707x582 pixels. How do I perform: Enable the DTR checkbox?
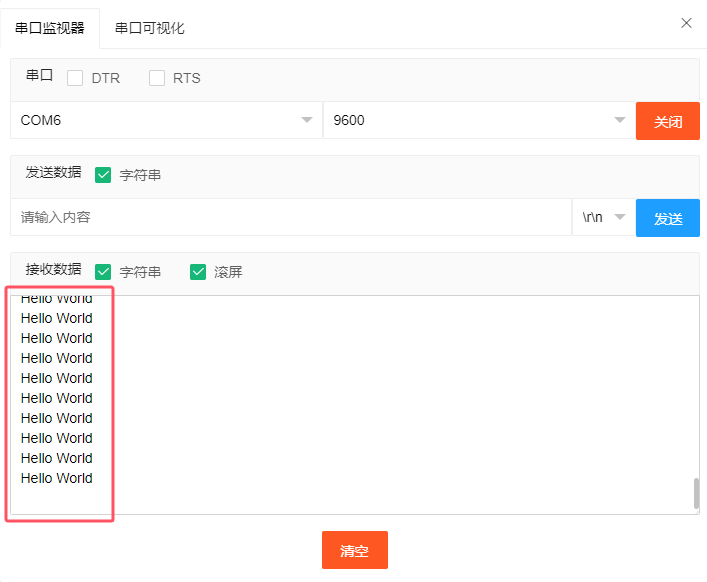tap(75, 78)
